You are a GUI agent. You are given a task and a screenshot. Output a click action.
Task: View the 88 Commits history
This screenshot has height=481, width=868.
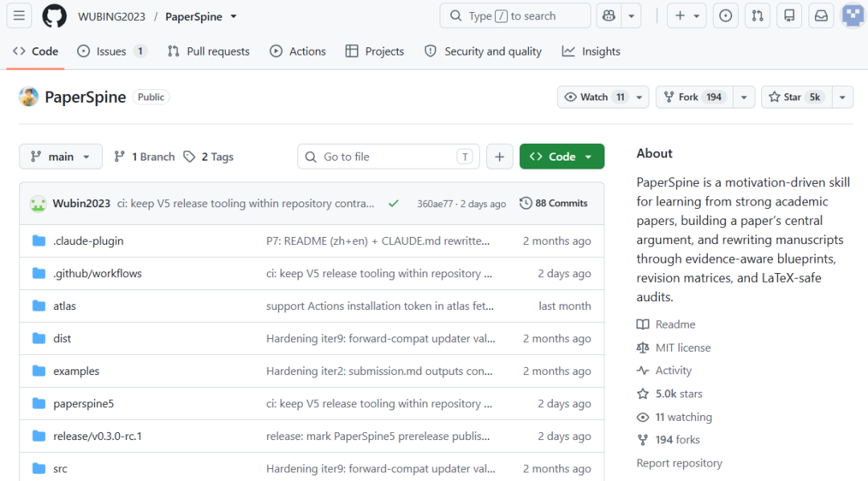click(x=554, y=203)
